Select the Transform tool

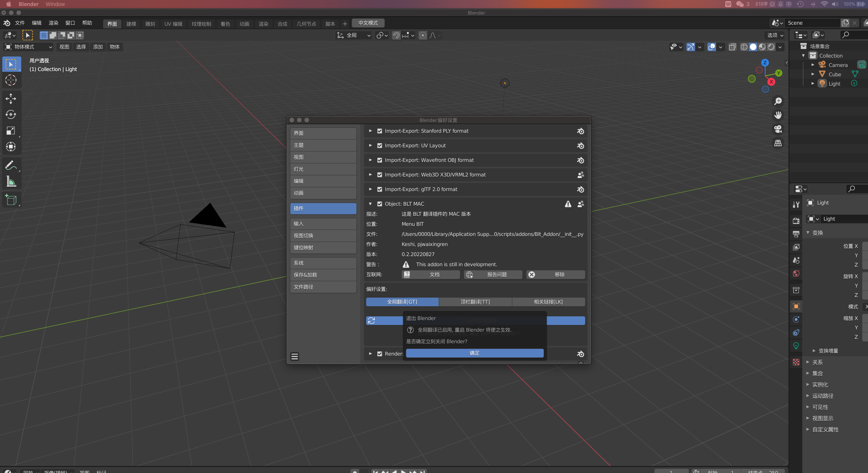tap(11, 146)
